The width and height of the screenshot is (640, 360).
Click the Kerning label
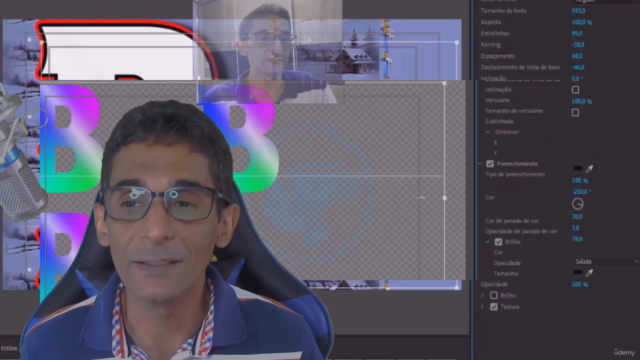click(x=491, y=45)
